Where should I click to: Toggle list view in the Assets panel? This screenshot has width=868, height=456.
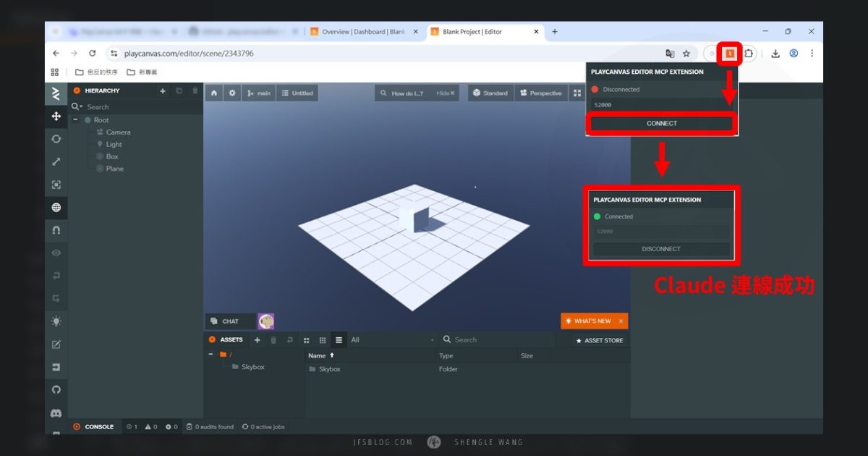(x=339, y=339)
